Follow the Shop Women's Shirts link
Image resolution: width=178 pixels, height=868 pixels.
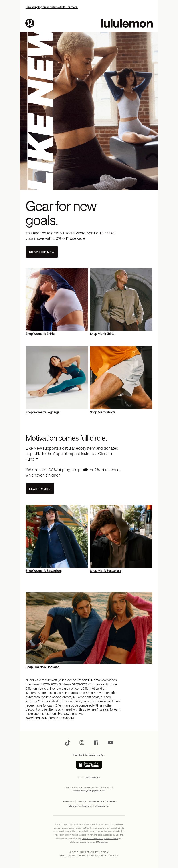40,334
